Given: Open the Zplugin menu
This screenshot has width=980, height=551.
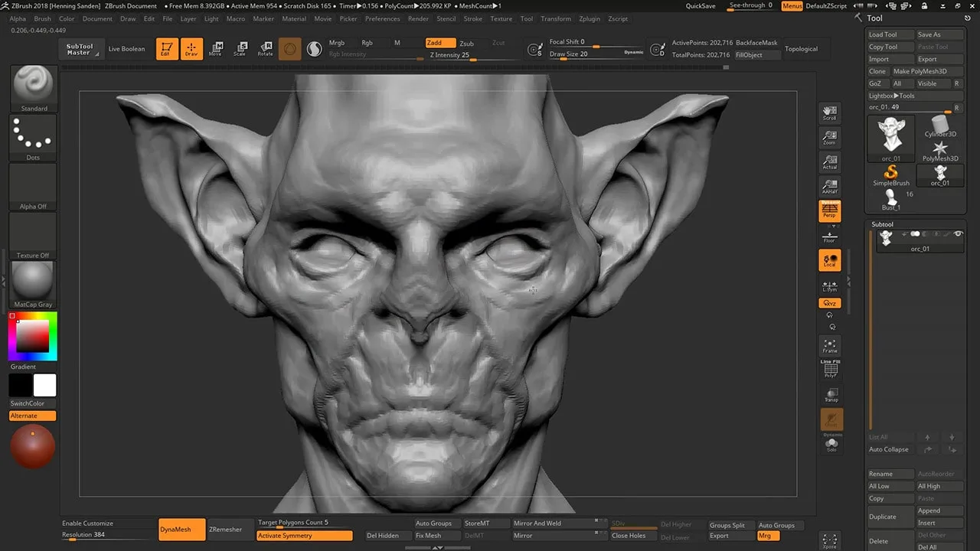Looking at the screenshot, I should coord(590,18).
